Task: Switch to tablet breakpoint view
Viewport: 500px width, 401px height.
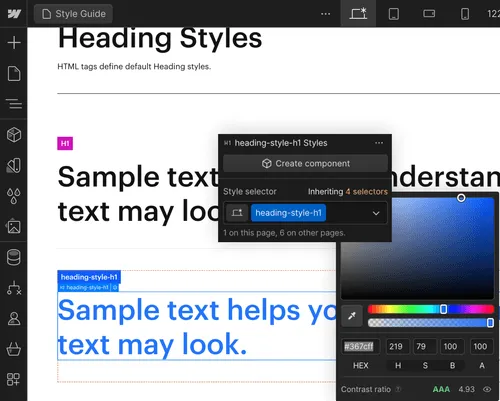Action: (394, 14)
